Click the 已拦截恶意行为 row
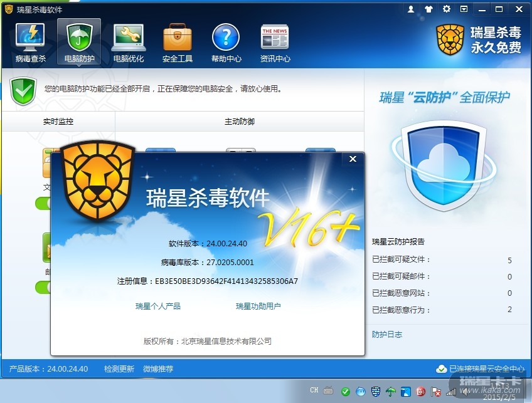The height and width of the screenshot is (403, 532). (x=442, y=310)
